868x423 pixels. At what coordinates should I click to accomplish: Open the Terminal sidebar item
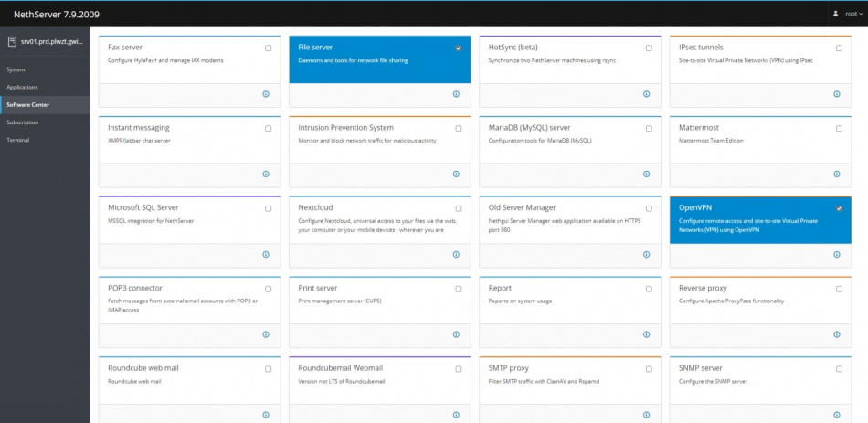18,140
